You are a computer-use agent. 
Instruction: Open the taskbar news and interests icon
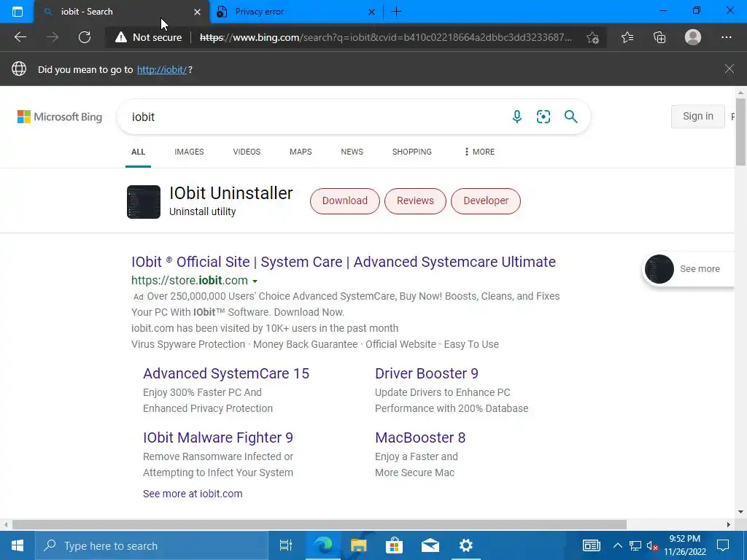point(591,545)
